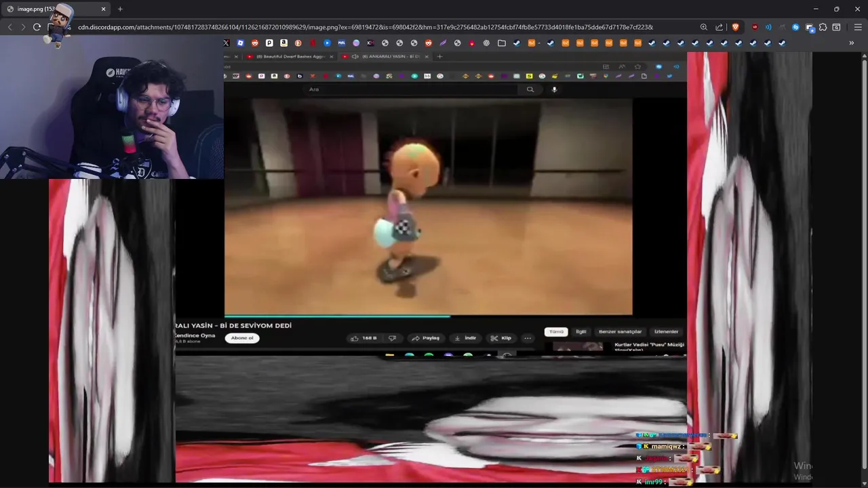Click the share icon in the address bar
The height and width of the screenshot is (488, 868).
719,27
